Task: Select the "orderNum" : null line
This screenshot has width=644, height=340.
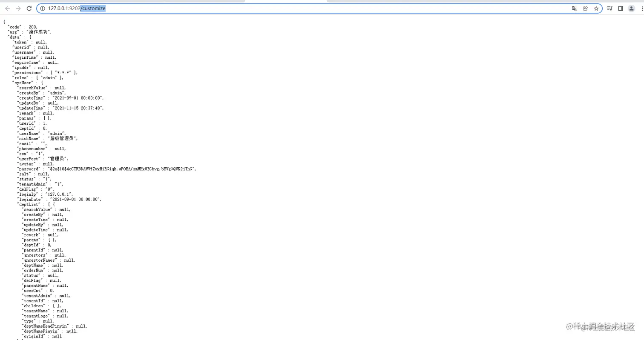Action: pyautogui.click(x=43, y=270)
